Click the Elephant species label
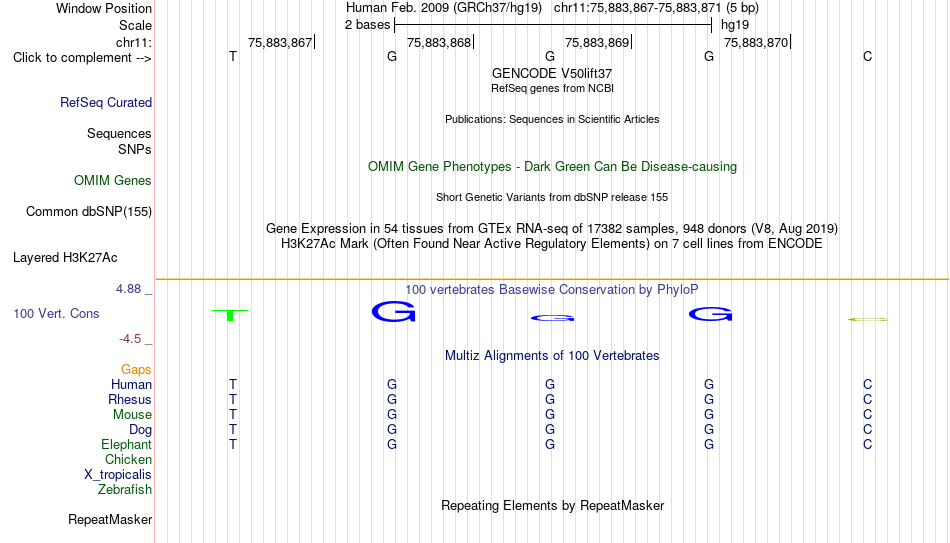Viewport: 950px width, 543px height. [127, 445]
